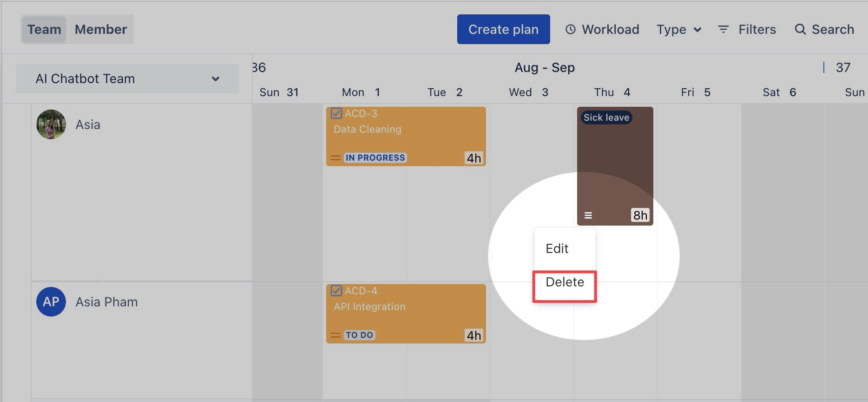Click the Filters funnel icon
This screenshot has height=402, width=868.
(x=723, y=30)
